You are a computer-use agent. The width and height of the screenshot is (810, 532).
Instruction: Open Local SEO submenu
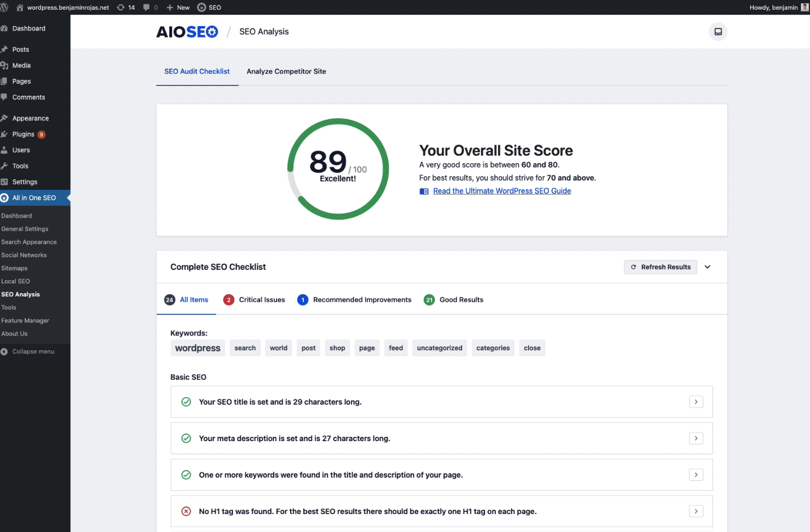coord(15,281)
